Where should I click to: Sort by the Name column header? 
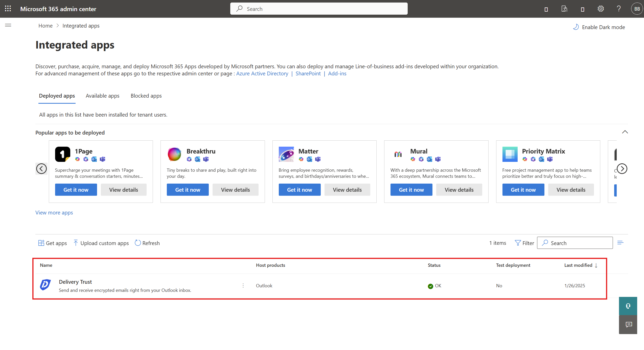[x=46, y=265]
